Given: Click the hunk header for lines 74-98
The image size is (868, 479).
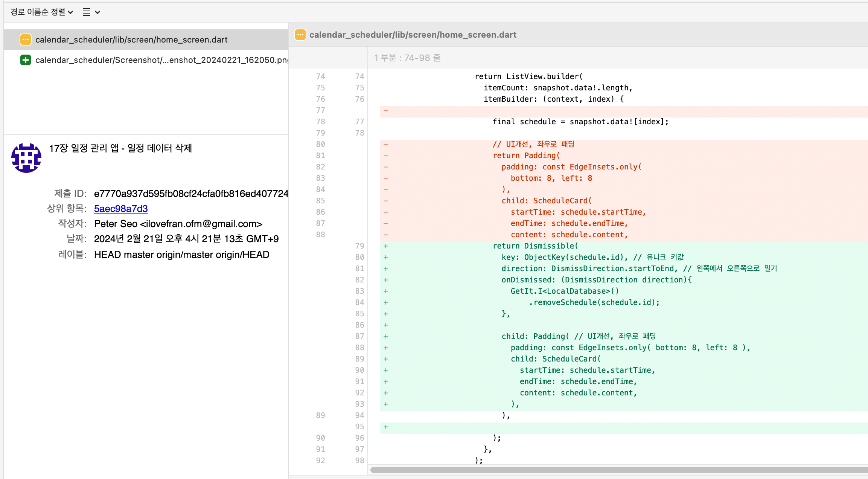Looking at the screenshot, I should [407, 58].
